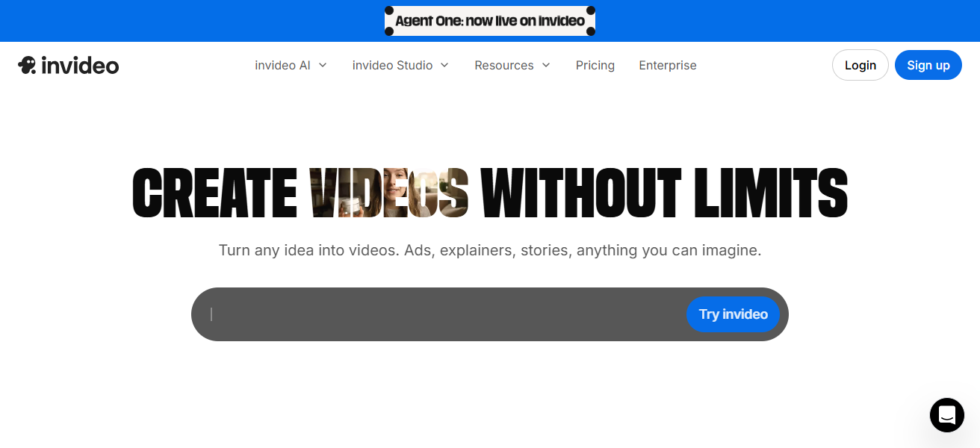Image resolution: width=980 pixels, height=448 pixels.
Task: Click the Try invideo button
Action: coord(733,314)
